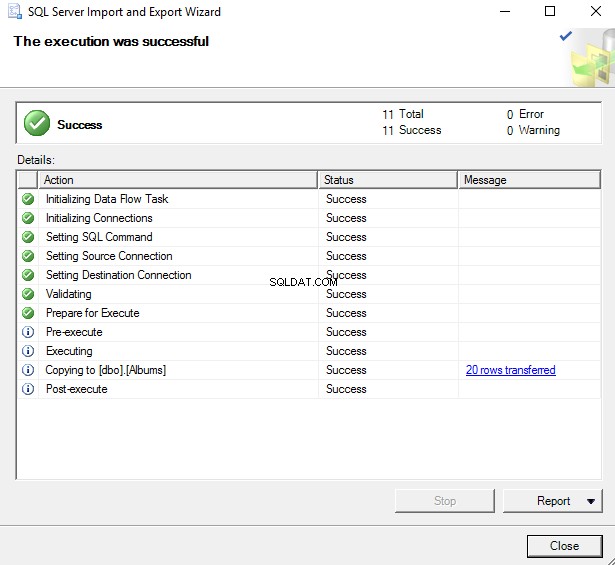
Task: Select the Post-execute action text
Action: pos(76,389)
